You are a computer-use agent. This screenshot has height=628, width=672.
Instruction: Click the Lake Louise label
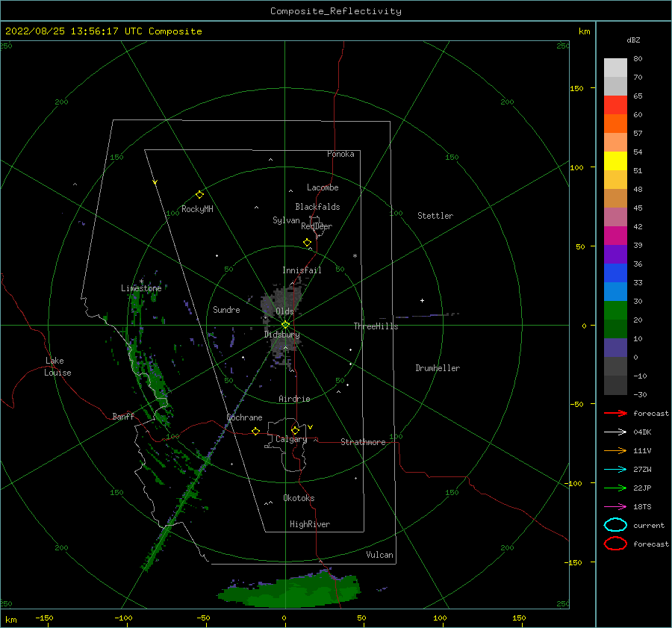57,367
